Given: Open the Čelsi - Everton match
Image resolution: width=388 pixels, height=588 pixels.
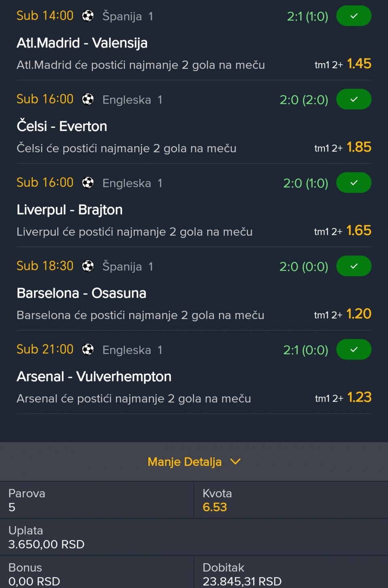Looking at the screenshot, I should click(62, 126).
